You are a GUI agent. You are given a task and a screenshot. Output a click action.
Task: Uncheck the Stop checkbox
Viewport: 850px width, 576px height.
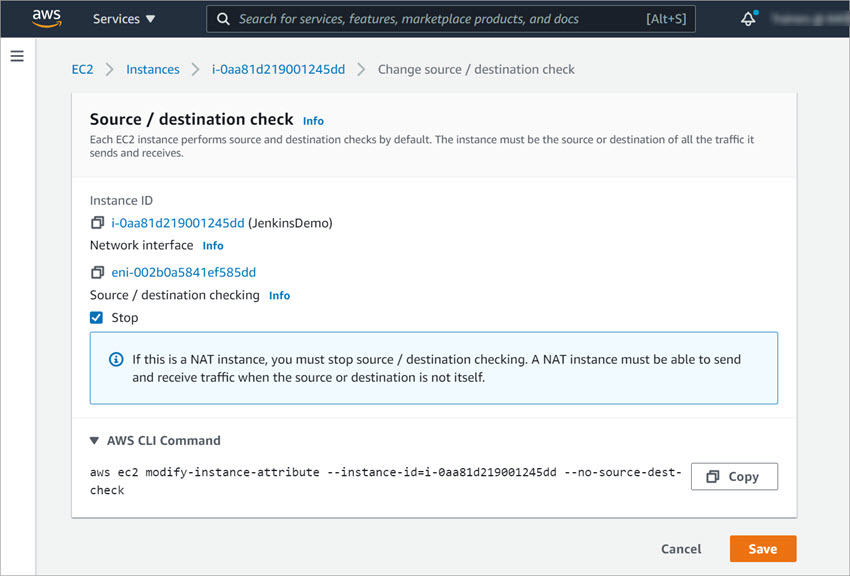[x=95, y=317]
